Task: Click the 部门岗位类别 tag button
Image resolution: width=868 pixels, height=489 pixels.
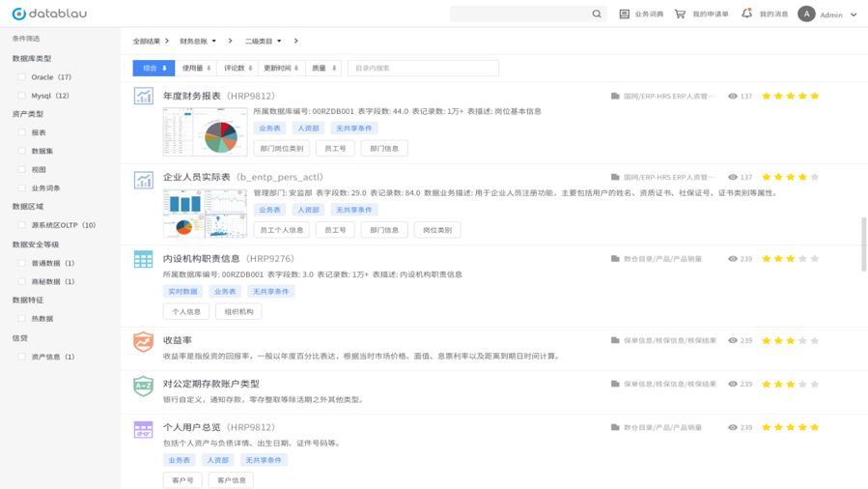Action: click(x=281, y=149)
